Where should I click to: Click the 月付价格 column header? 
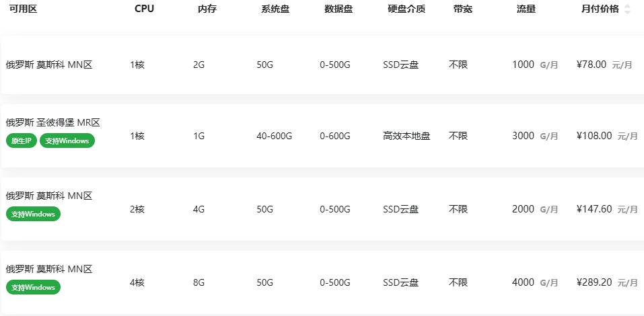pos(600,9)
